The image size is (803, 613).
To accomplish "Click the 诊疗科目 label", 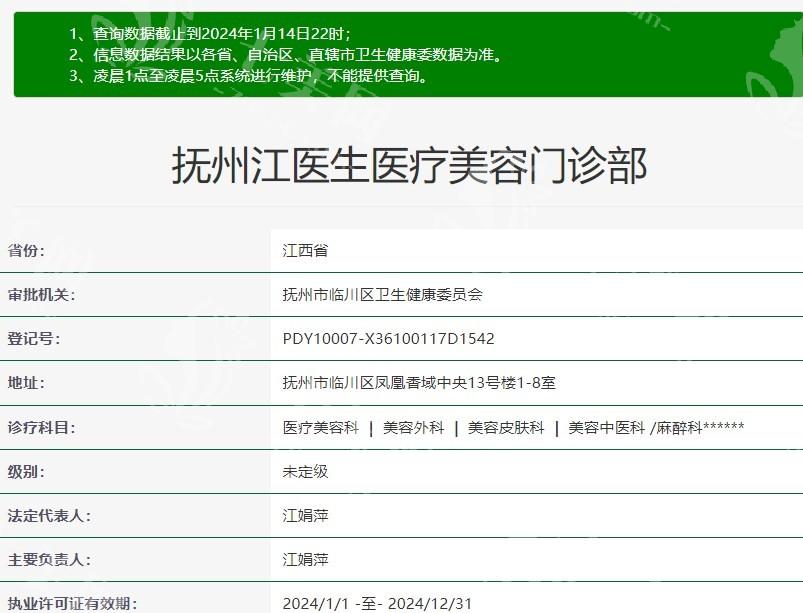I will (x=41, y=428).
